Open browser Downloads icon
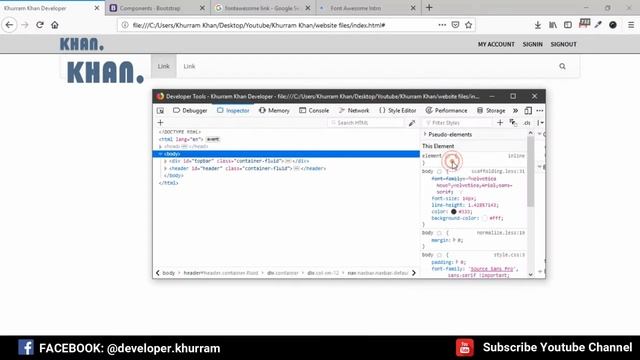Screen dimensions: 640x360 pos(538,25)
